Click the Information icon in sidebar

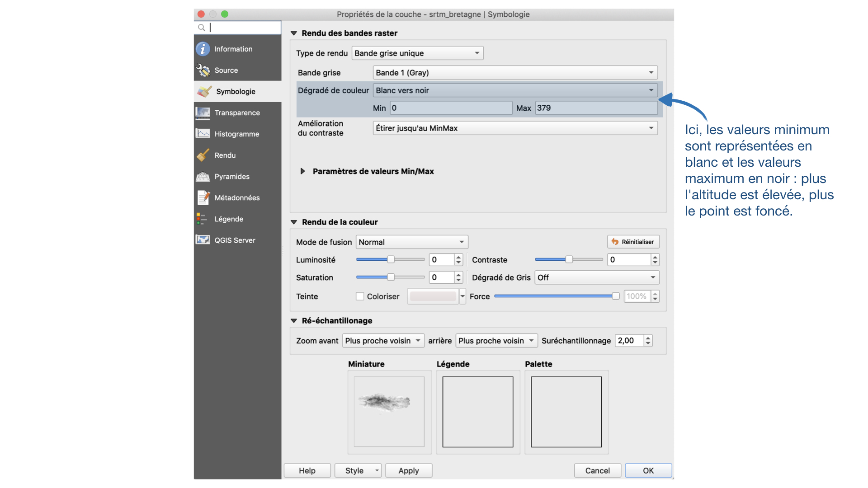[x=203, y=49]
